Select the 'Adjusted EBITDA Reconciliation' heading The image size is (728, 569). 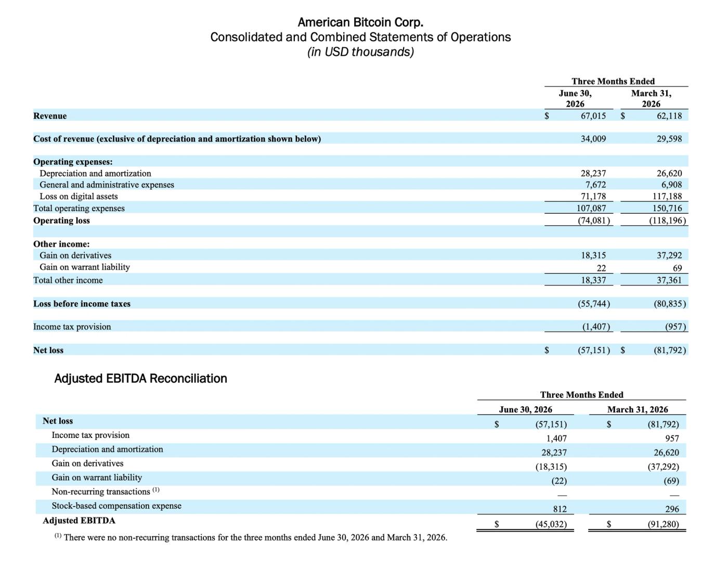tap(141, 379)
